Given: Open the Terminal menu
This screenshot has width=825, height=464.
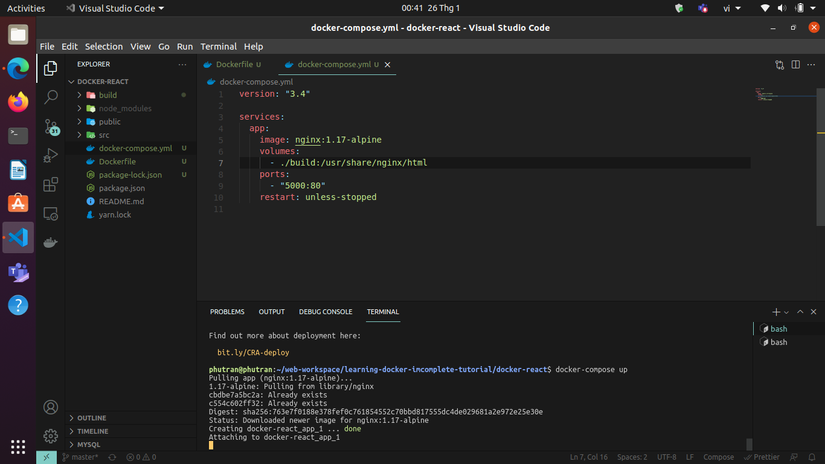Looking at the screenshot, I should coord(218,46).
